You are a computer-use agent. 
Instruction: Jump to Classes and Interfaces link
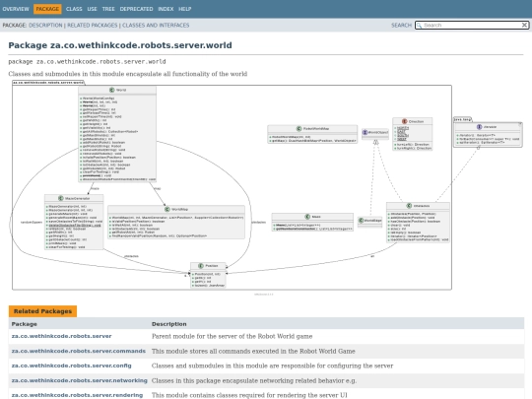click(x=156, y=25)
